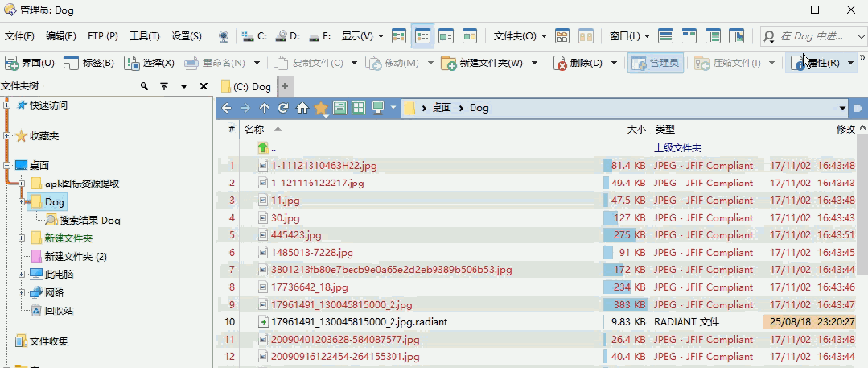Expand the 新建文件夹(W) dropdown arrow
The image size is (868, 368).
[x=535, y=63]
